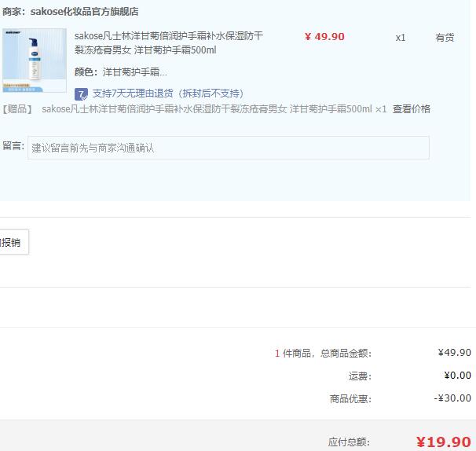Click the 应付总额 amount ¥19.90
This screenshot has width=476, height=451.
point(444,442)
